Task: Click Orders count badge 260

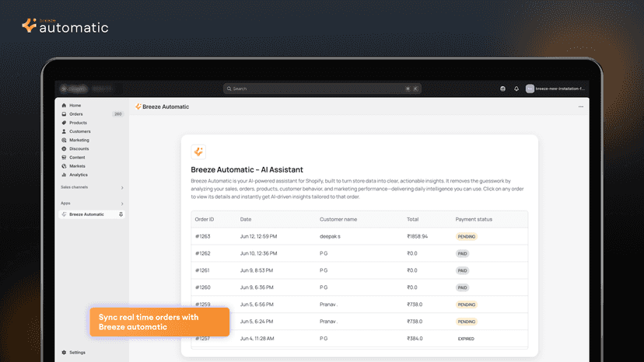Action: click(118, 114)
